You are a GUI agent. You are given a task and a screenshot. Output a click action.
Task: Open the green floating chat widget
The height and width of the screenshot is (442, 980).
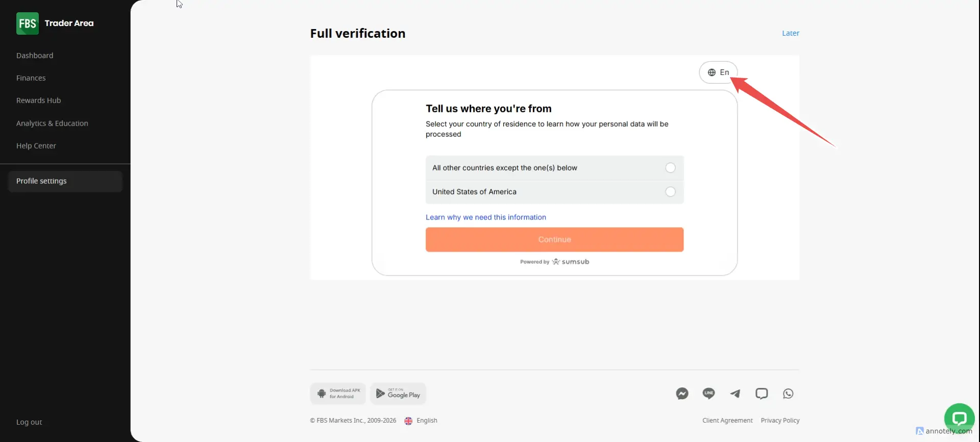tap(959, 419)
